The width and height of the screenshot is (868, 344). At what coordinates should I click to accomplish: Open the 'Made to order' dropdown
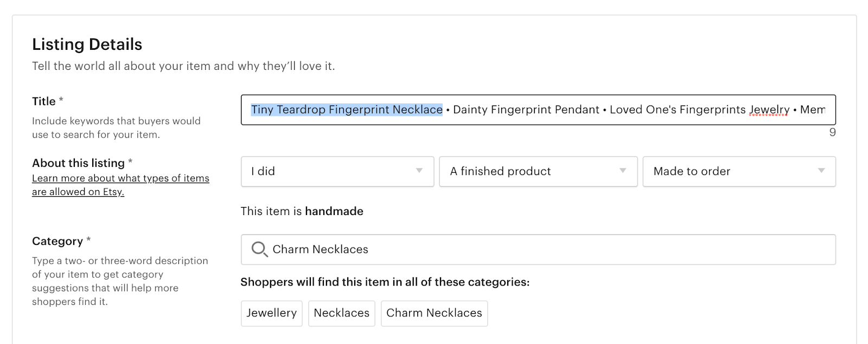739,172
